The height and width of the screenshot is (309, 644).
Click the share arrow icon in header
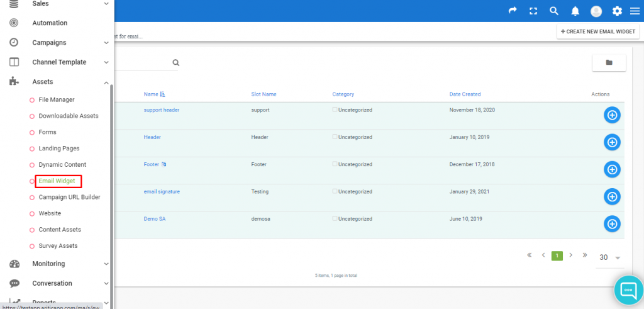coord(513,11)
